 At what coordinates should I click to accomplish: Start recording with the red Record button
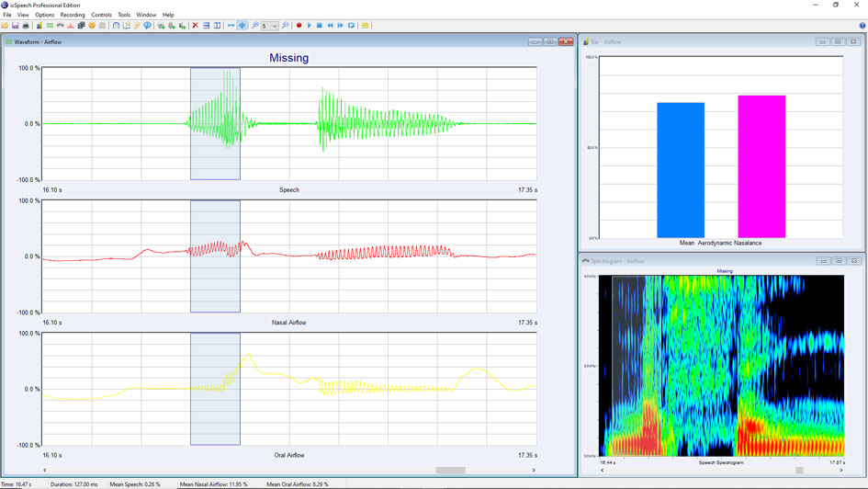(x=299, y=26)
